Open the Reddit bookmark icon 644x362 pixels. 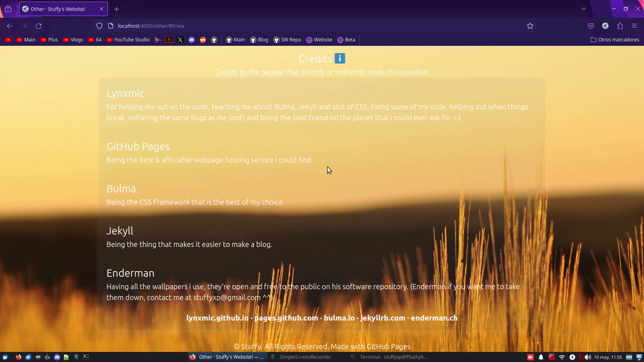203,40
